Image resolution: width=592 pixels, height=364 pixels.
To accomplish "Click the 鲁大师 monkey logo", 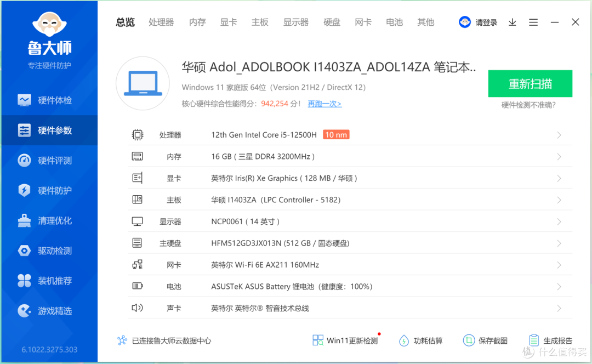I will click(x=49, y=24).
